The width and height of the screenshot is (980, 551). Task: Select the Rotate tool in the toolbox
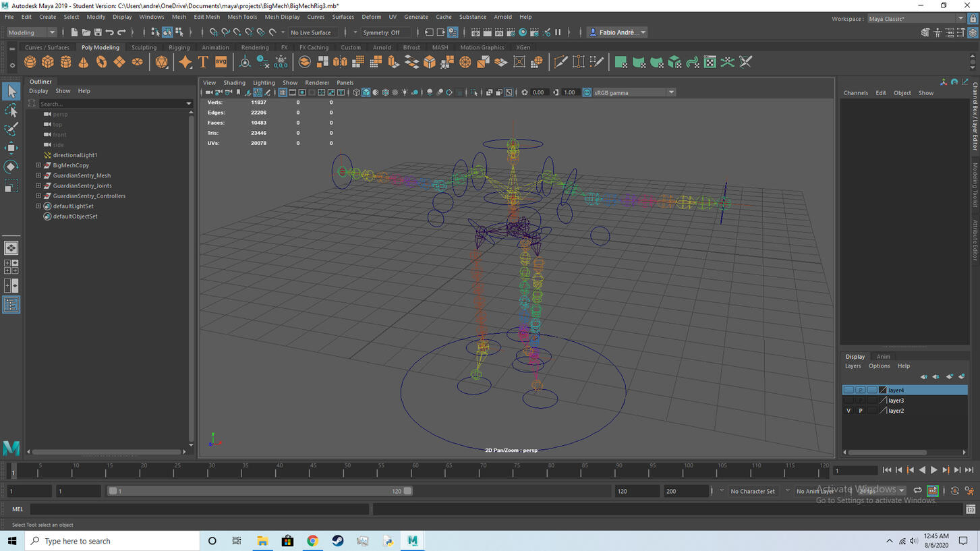pyautogui.click(x=11, y=167)
